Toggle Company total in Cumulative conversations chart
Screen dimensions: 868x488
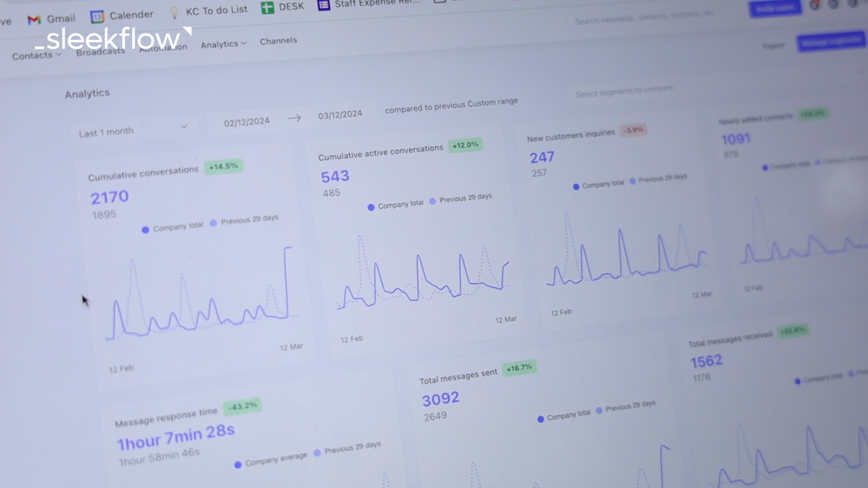click(x=173, y=227)
